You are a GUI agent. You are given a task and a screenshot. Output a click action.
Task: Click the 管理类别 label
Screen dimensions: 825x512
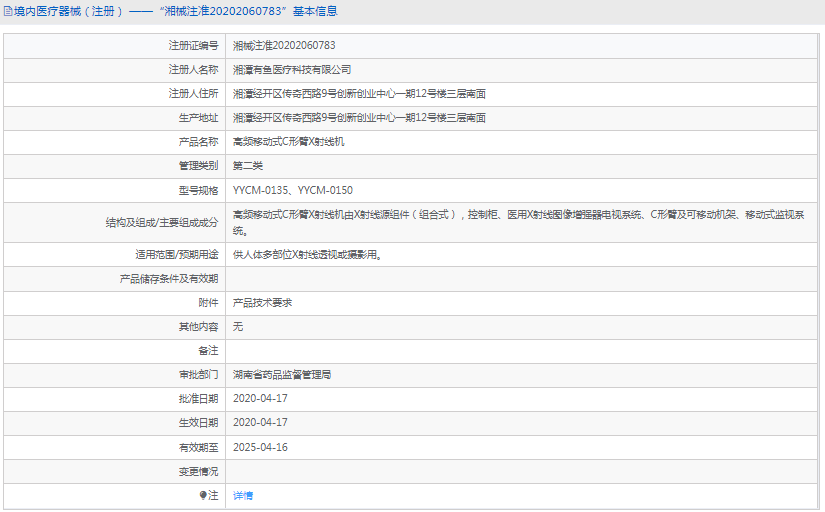(x=198, y=166)
